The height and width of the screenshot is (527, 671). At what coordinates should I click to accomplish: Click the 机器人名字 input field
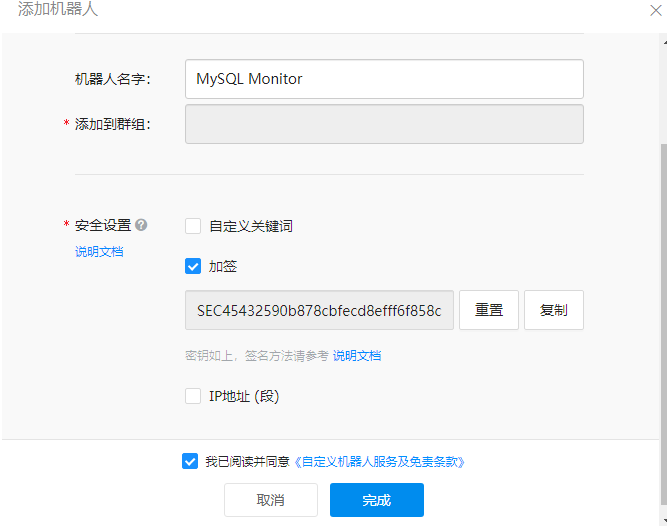[x=384, y=79]
